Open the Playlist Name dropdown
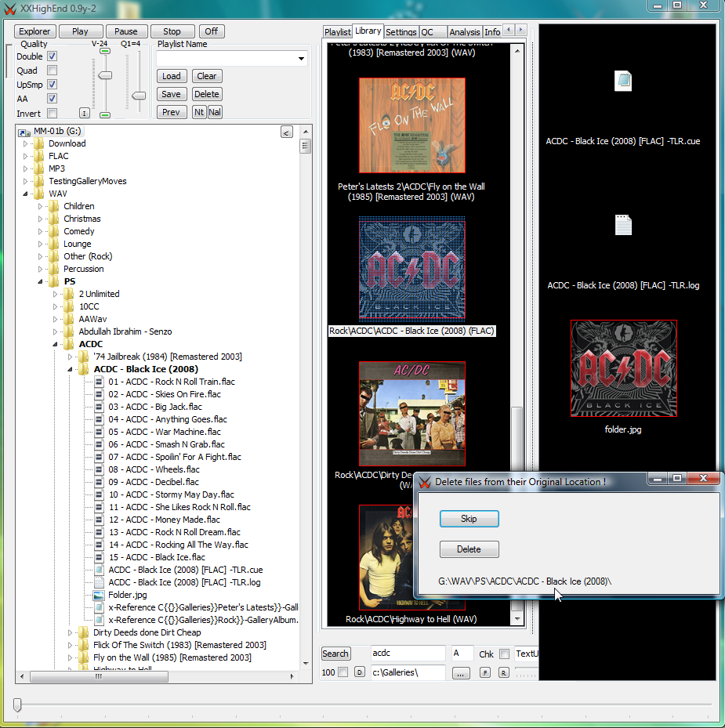 coord(302,59)
